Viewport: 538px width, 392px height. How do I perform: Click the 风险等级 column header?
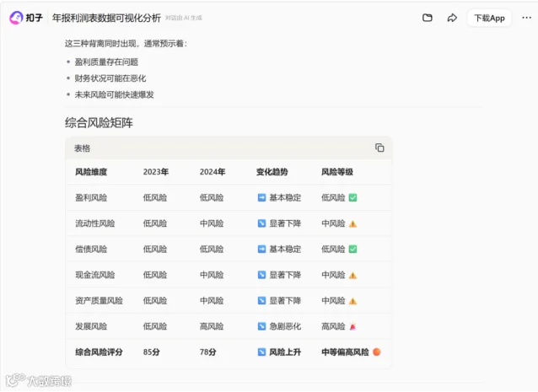pyautogui.click(x=337, y=172)
